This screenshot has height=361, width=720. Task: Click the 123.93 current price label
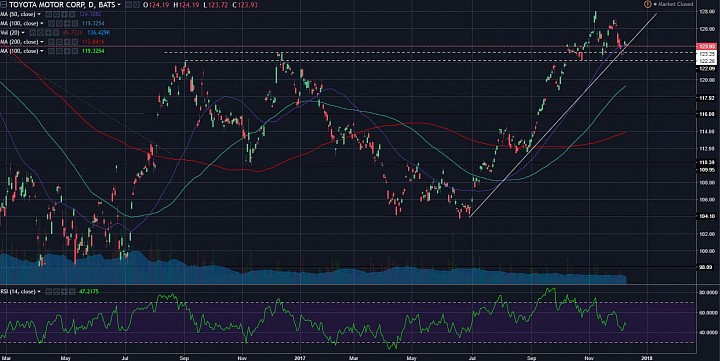click(x=707, y=46)
